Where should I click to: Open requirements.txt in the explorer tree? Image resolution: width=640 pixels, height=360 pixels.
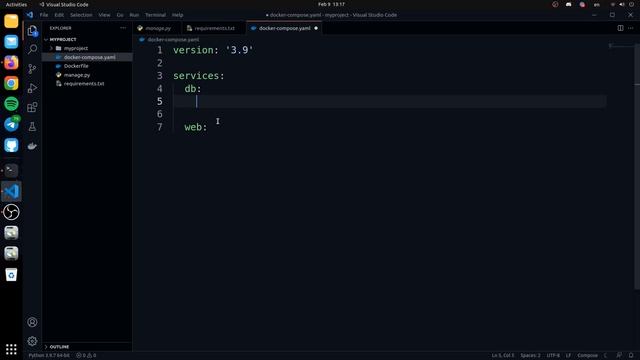coord(84,84)
